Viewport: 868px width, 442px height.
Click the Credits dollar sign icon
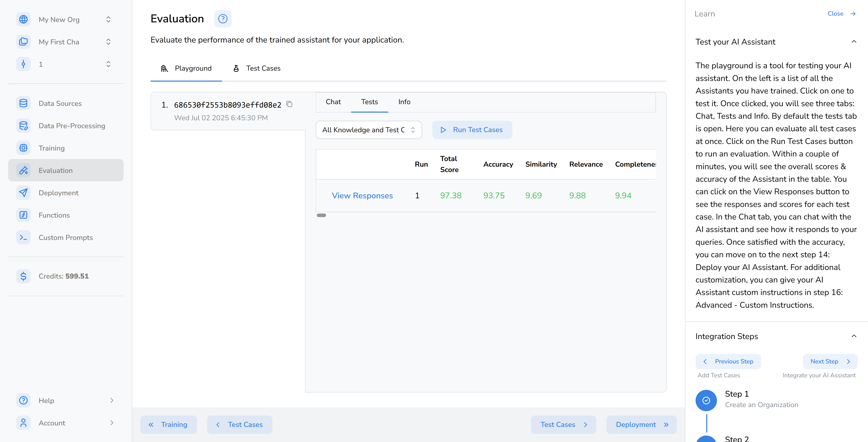23,276
